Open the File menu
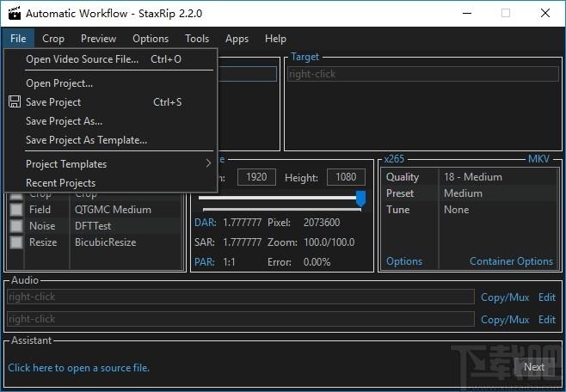 (x=18, y=38)
